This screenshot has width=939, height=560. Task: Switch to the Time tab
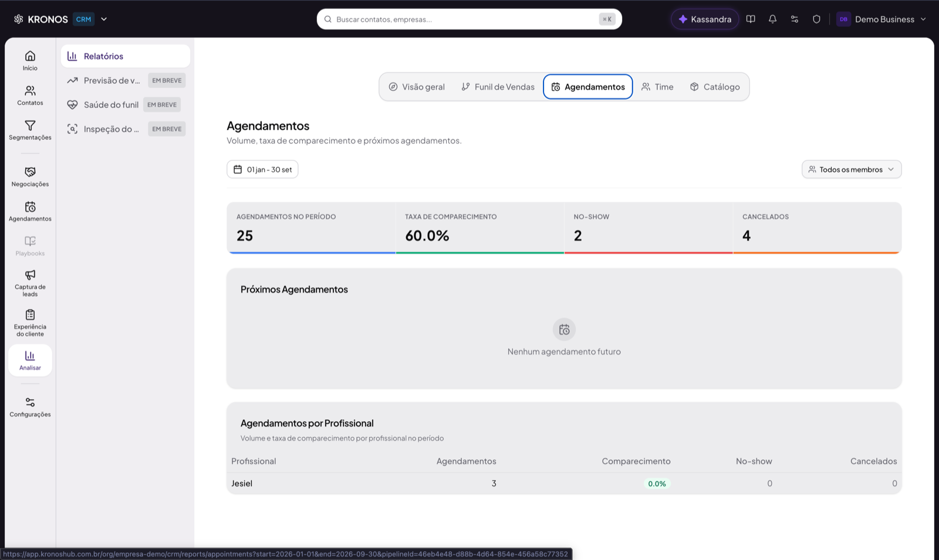[x=657, y=87]
